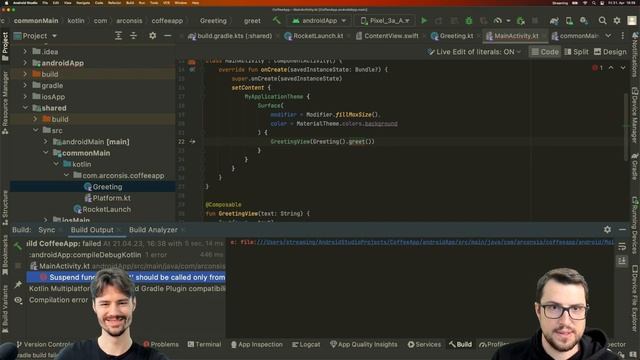640x360 pixels.
Task: Click 'greet' in the navigation breadcrumb
Action: [x=252, y=20]
